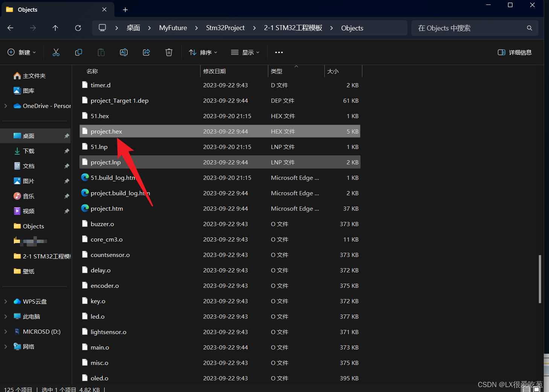Screen dimensions: 549x392
Task: Select the file encoder.o
Action: pyautogui.click(x=220, y=286)
